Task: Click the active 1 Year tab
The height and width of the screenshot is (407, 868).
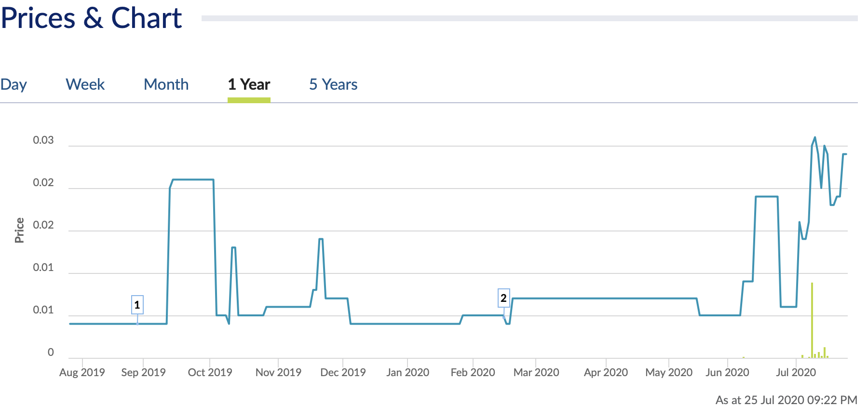Action: tap(249, 84)
